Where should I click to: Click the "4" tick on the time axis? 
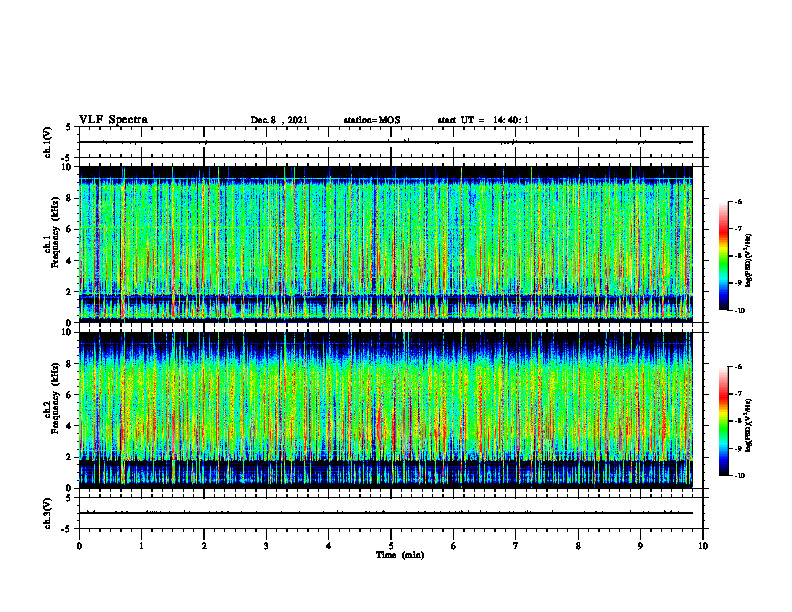pos(329,546)
